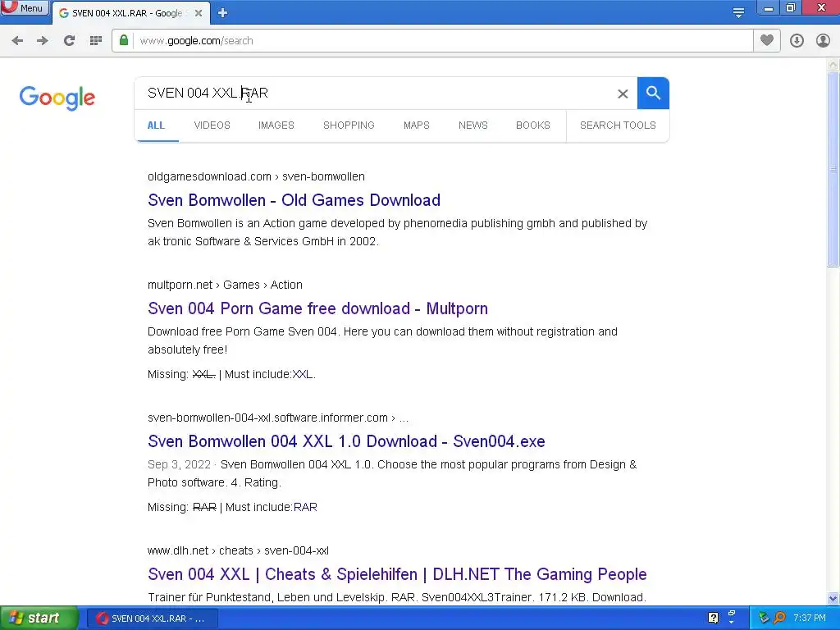Select the ALL results tab

pyautogui.click(x=156, y=126)
